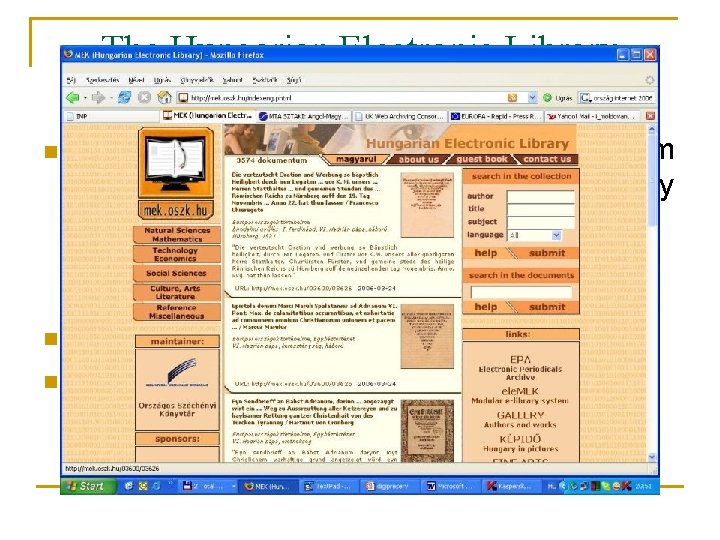
Task: Switch to EUROPA Rapid Press tab
Action: tap(495, 116)
